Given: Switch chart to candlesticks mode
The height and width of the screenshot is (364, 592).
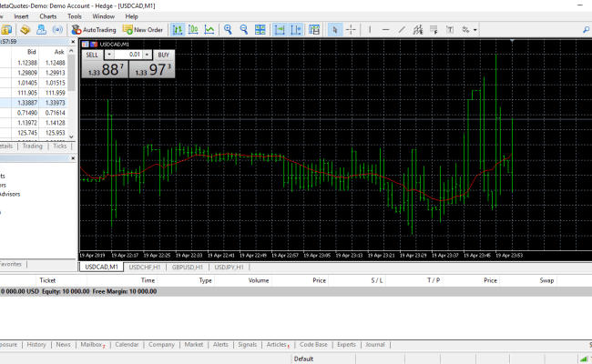Looking at the screenshot, I should [193, 29].
